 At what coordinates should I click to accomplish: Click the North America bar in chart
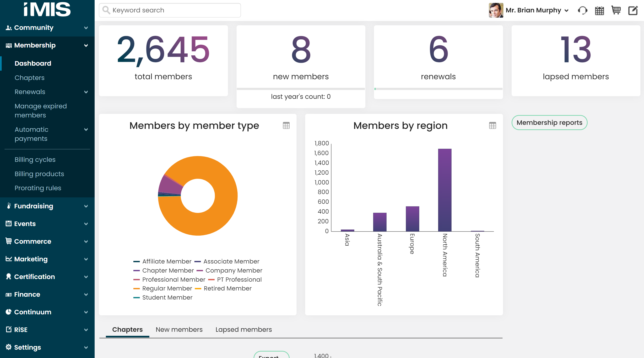click(x=444, y=190)
